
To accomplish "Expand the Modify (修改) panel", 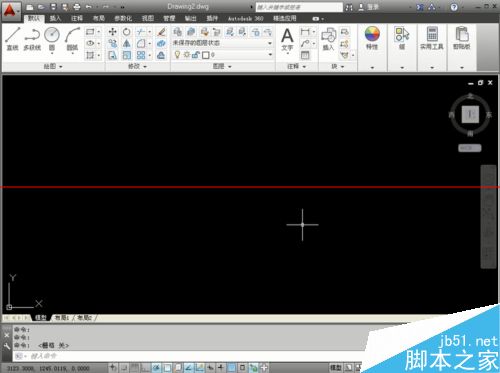I will coord(138,67).
